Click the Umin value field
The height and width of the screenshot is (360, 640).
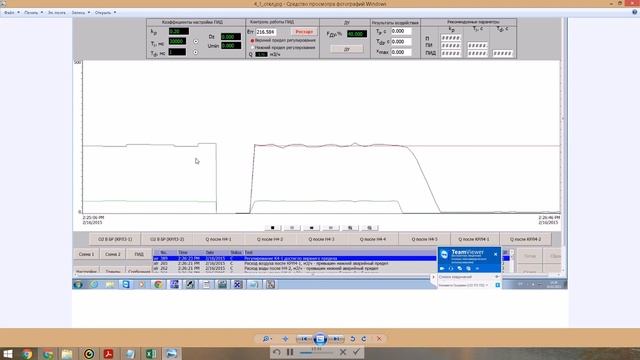pos(231,46)
